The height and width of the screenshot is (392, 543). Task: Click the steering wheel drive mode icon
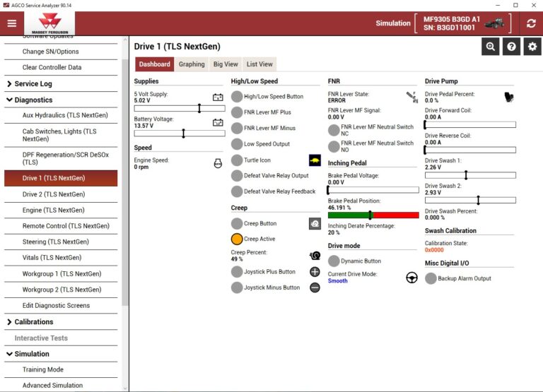411,278
